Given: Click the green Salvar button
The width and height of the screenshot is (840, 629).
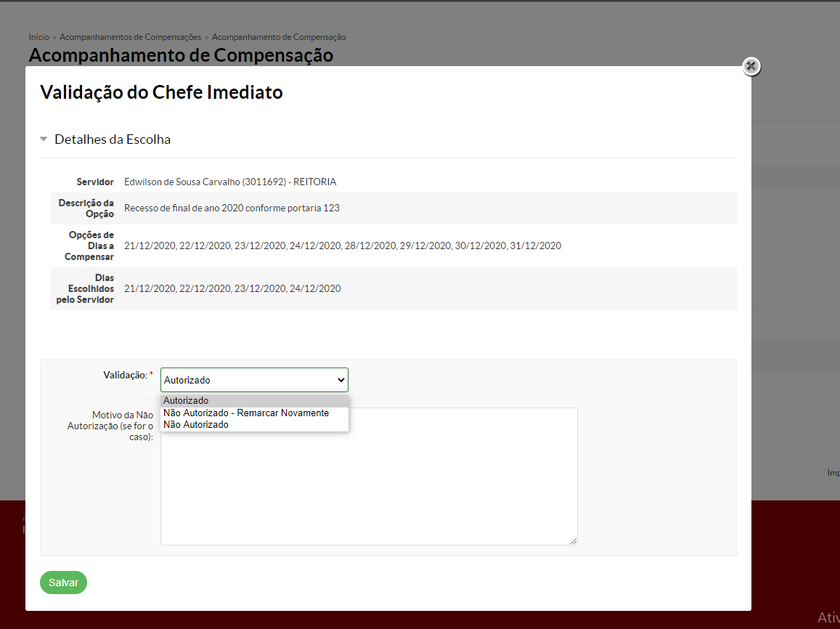Looking at the screenshot, I should pyautogui.click(x=63, y=583).
